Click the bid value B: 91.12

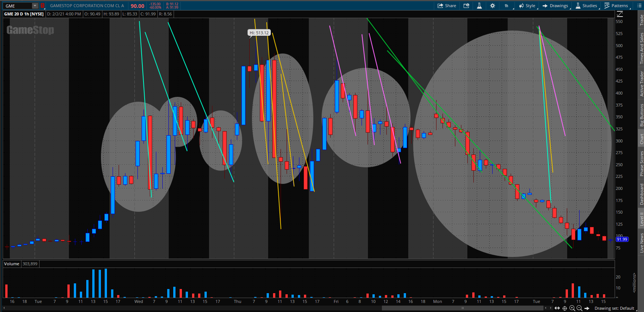(172, 4)
